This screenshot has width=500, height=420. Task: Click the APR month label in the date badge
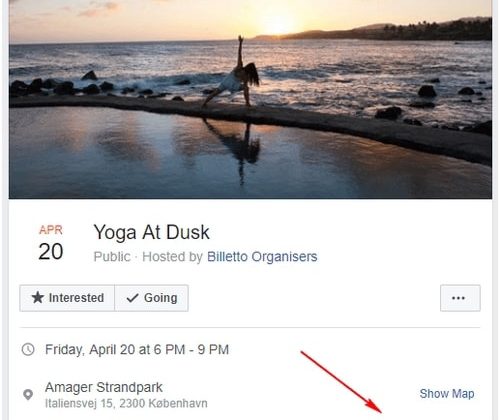[x=51, y=230]
